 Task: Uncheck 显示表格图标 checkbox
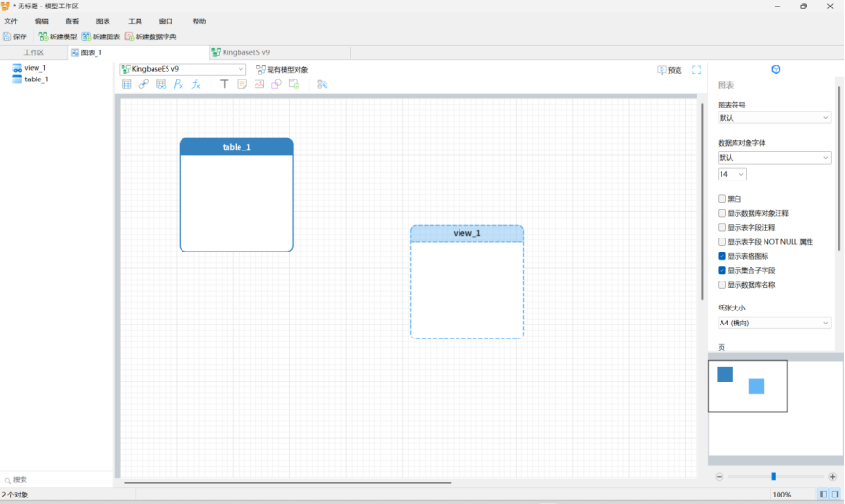(721, 256)
